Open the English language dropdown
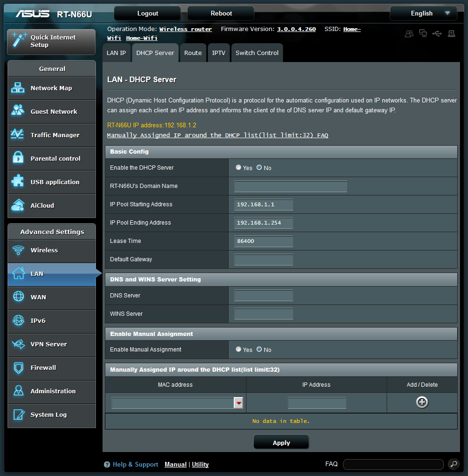Image resolution: width=468 pixels, height=476 pixels. [423, 13]
